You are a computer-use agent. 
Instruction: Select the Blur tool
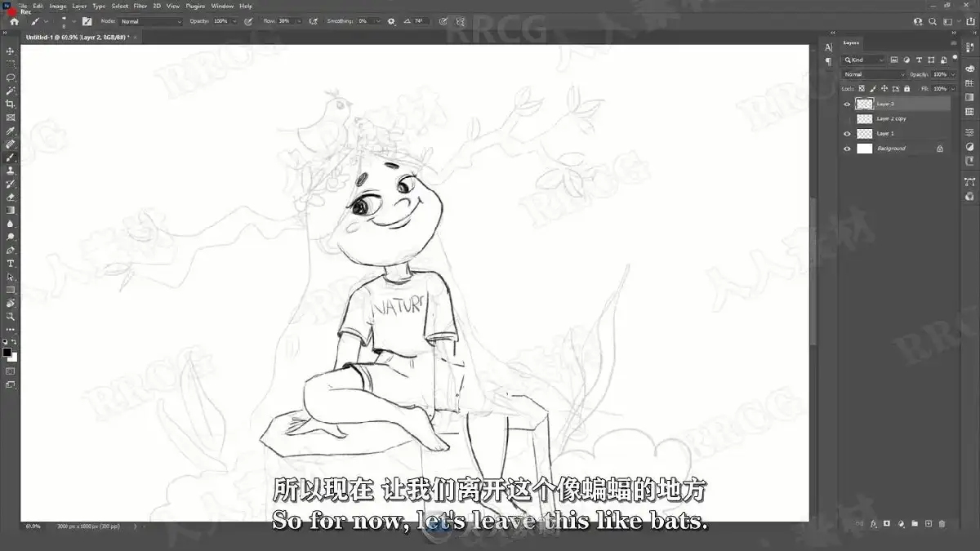[11, 223]
